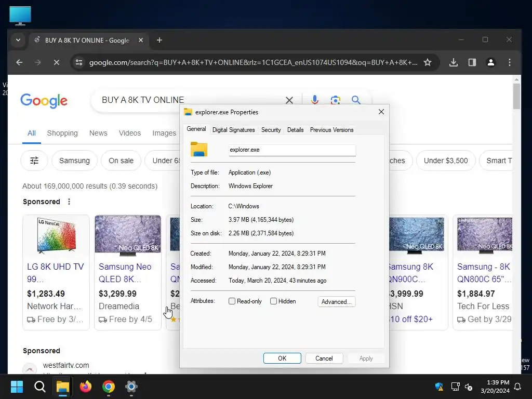Open Chrome side panel icon

(x=472, y=62)
